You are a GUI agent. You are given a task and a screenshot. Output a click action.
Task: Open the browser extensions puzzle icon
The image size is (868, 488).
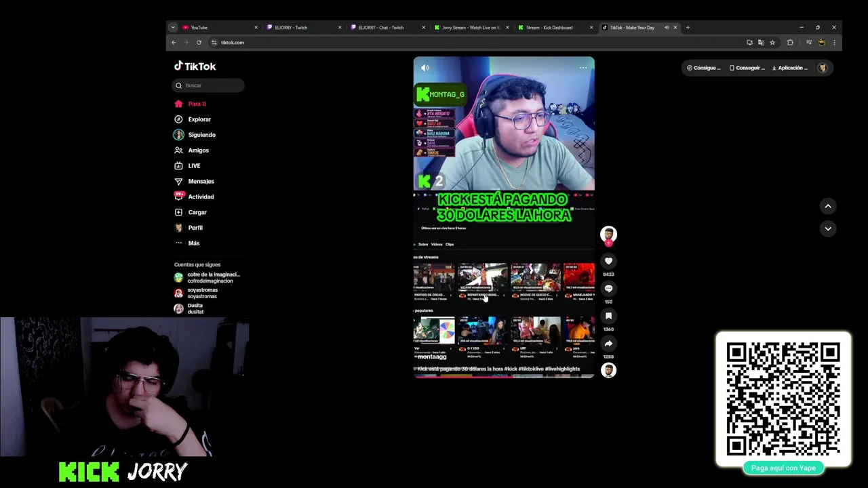[x=790, y=43]
